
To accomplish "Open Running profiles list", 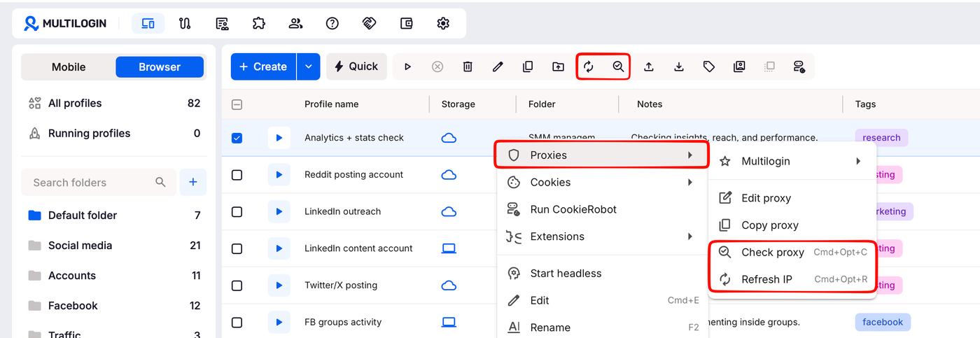I will pos(114,133).
